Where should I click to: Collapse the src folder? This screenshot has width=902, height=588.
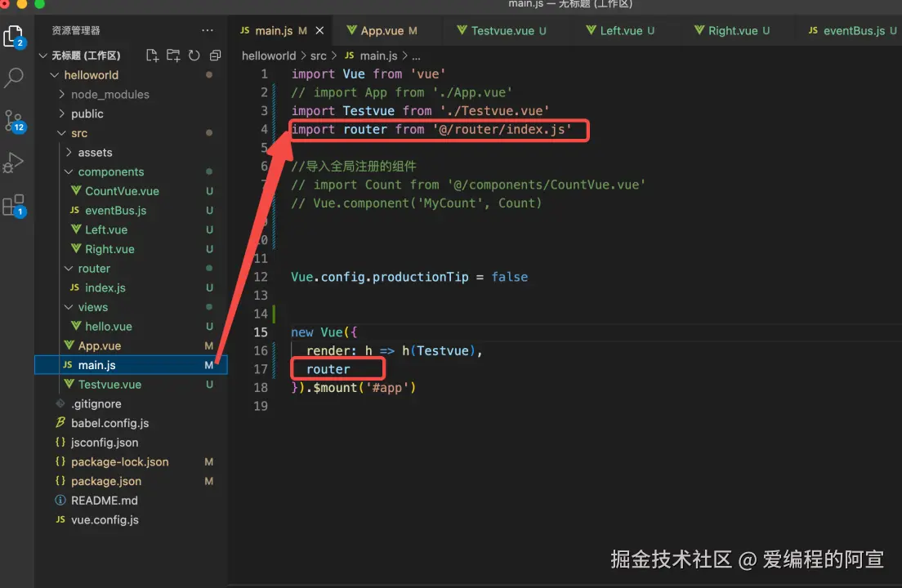point(61,133)
